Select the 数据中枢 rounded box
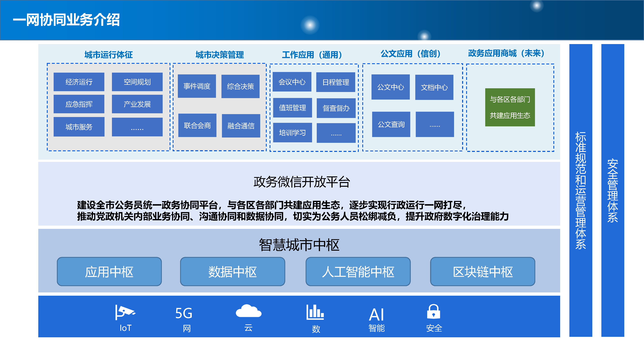 (232, 272)
